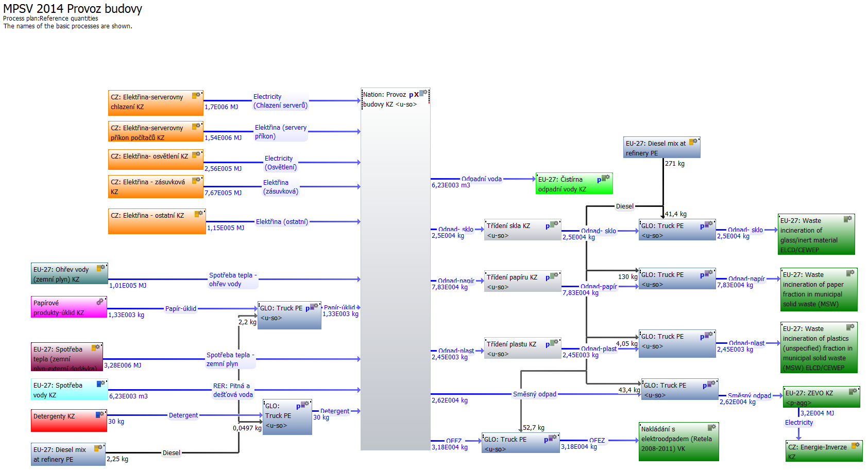Click the '1,01E005 MJ' quantity value
Viewport: 868px width, 471px height.
tap(128, 286)
